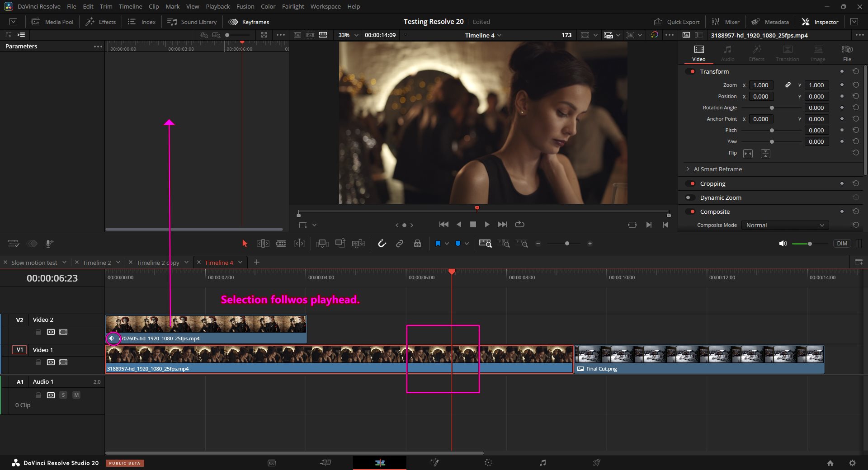The width and height of the screenshot is (868, 470).
Task: Select the Inspector File tab
Action: [847, 53]
